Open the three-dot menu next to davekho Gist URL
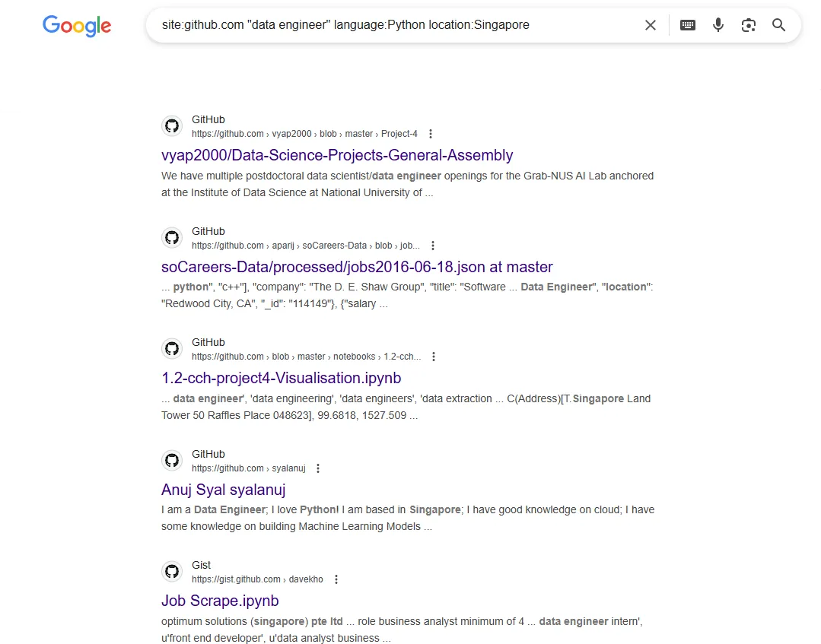 [336, 579]
